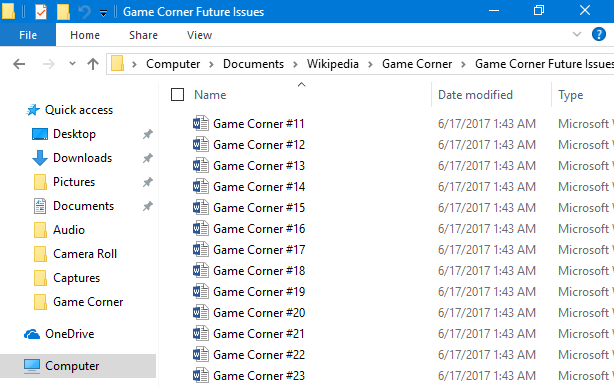Open the Customize Quick Access Toolbar dropdown
Image resolution: width=614 pixels, height=388 pixels.
(103, 13)
